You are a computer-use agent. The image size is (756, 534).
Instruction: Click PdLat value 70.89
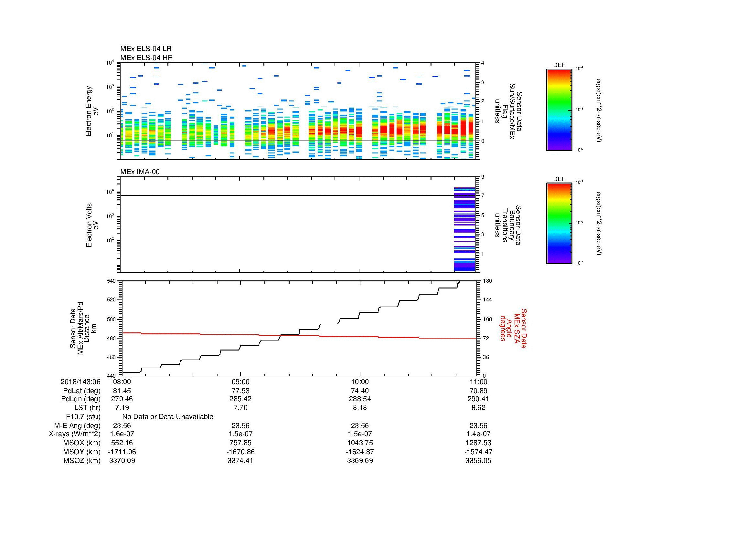tap(478, 391)
